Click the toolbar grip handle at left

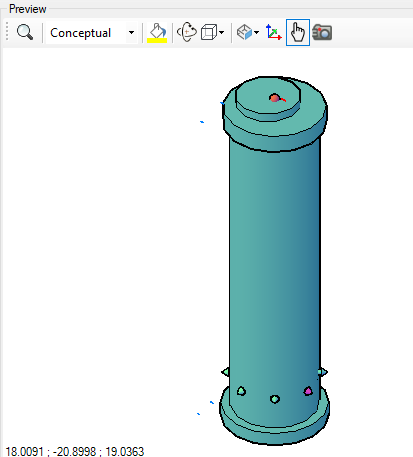pyautogui.click(x=7, y=32)
